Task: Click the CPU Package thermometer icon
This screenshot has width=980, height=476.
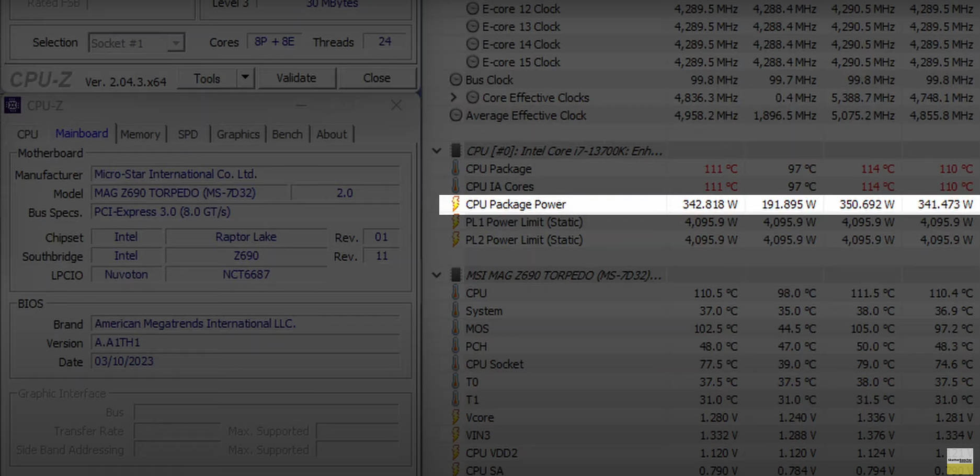Action: pos(455,169)
